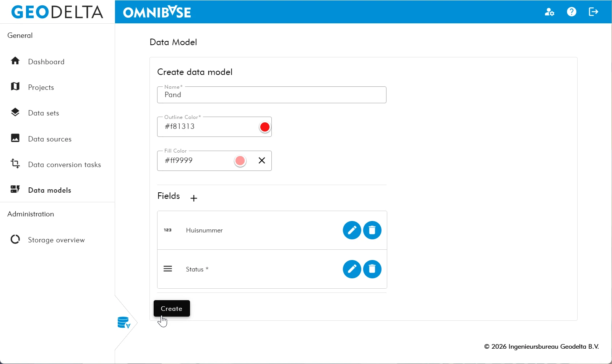Delete the Status field

(x=372, y=269)
